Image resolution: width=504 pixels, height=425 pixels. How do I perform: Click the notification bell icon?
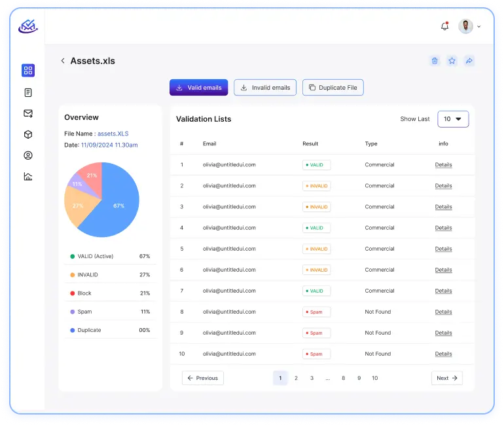[445, 26]
